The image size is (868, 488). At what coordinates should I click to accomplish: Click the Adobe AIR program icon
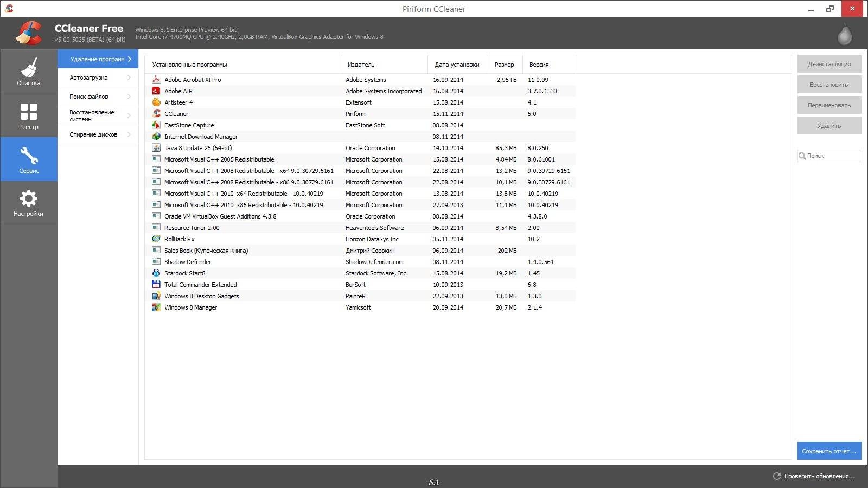click(156, 91)
